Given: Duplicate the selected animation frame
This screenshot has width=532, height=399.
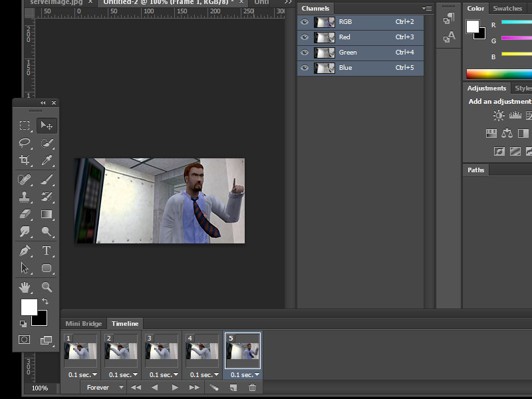Looking at the screenshot, I should tap(233, 388).
